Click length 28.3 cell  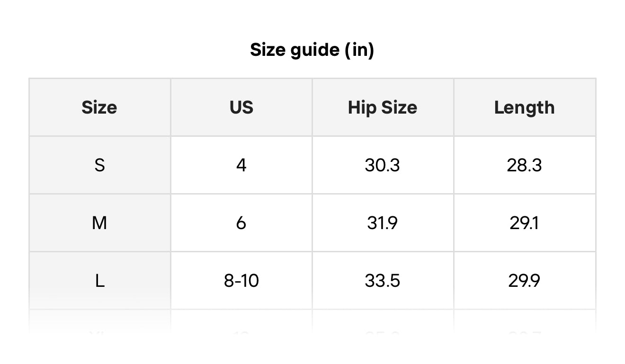point(524,165)
